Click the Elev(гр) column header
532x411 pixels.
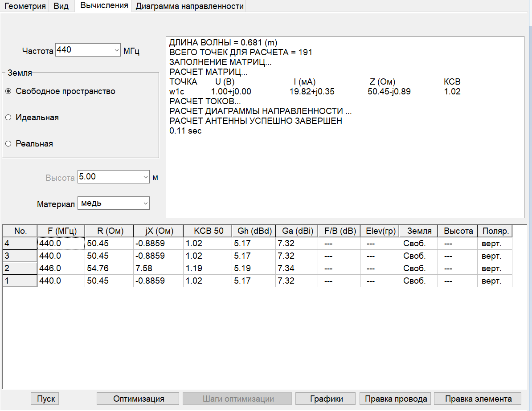tap(380, 231)
